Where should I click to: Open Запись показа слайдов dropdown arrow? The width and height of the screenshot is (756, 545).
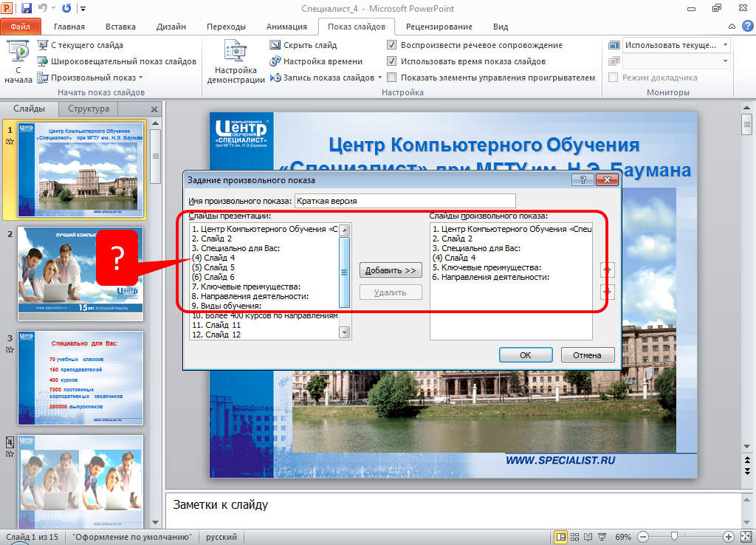pos(380,78)
